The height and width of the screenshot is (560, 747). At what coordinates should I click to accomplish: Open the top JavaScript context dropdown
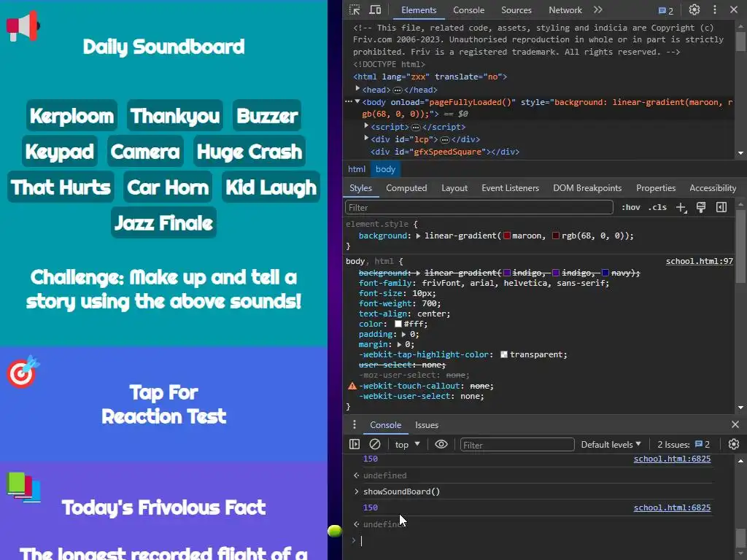407,444
